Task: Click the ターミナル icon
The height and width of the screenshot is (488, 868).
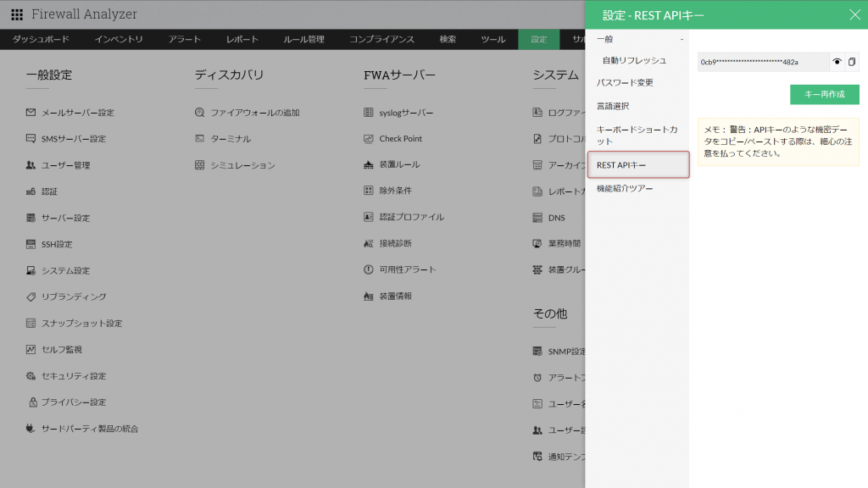Action: click(200, 138)
